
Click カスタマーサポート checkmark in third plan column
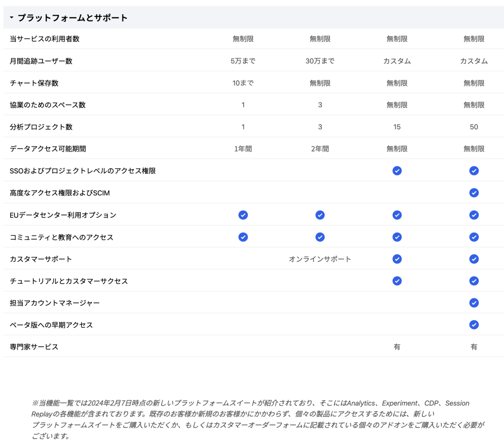click(x=397, y=259)
